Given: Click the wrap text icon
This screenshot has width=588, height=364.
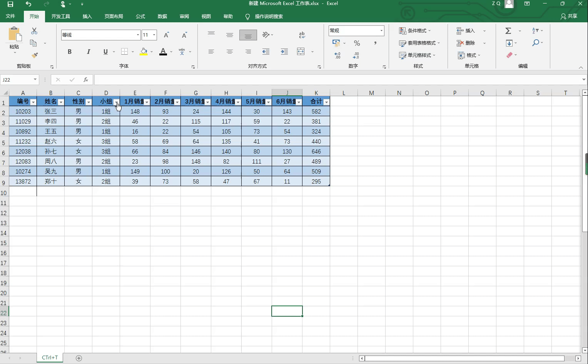Looking at the screenshot, I should 302,35.
